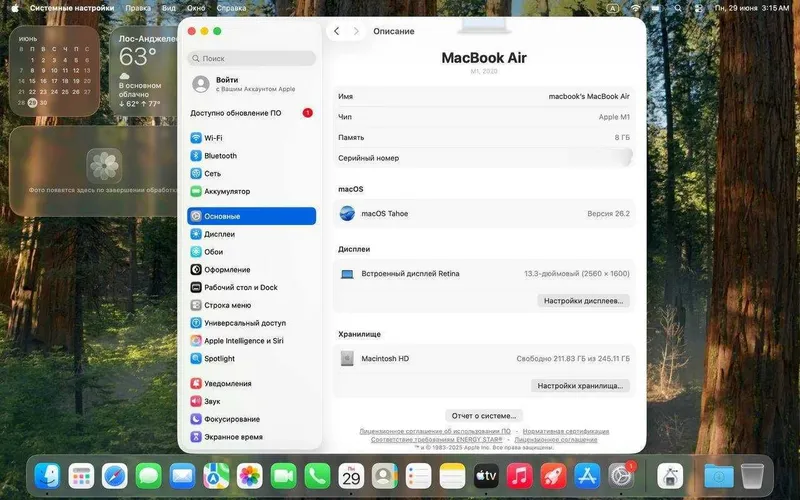Viewport: 800px width, 500px height.
Task: Select Основные in the sidebar
Action: (251, 216)
